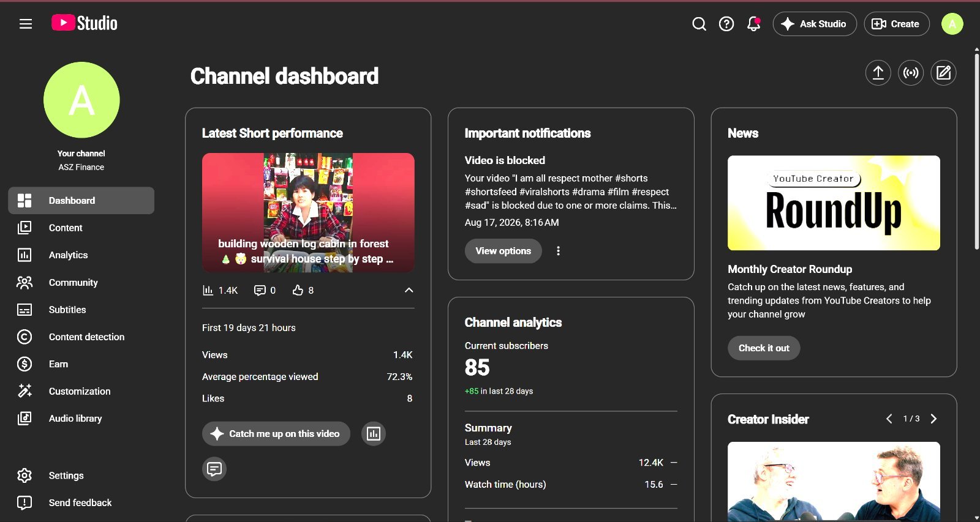
Task: Click the Current subscribers count 85
Action: [x=477, y=367]
